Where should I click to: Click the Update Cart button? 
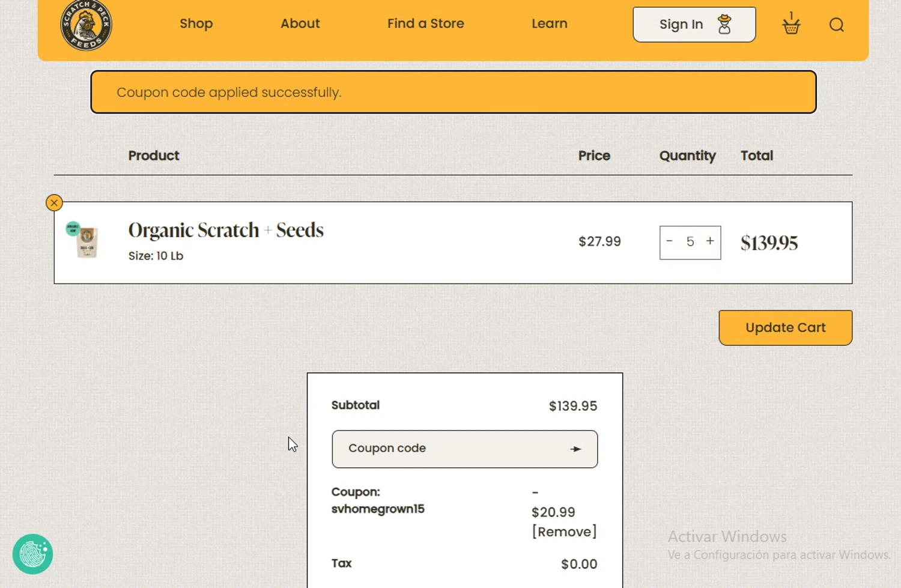tap(786, 328)
